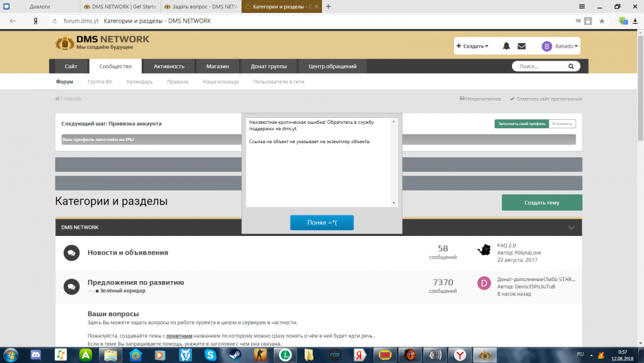Click the Steam taskbar icon
Screen dimensions: 644x363
pos(234,355)
